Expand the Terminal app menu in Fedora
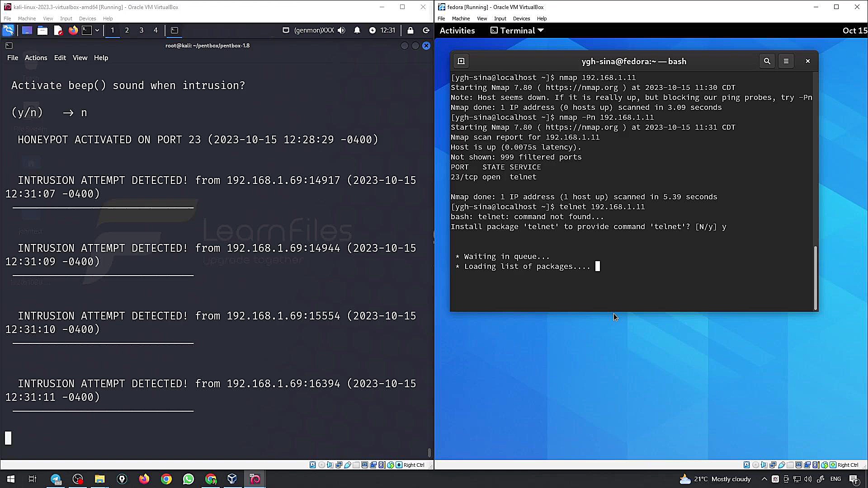This screenshot has height=488, width=868. pos(517,30)
